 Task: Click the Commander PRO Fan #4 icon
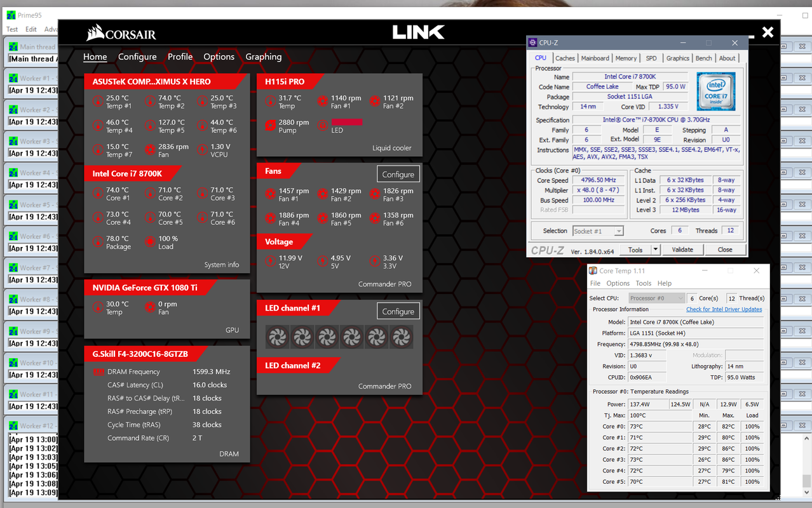(270, 218)
